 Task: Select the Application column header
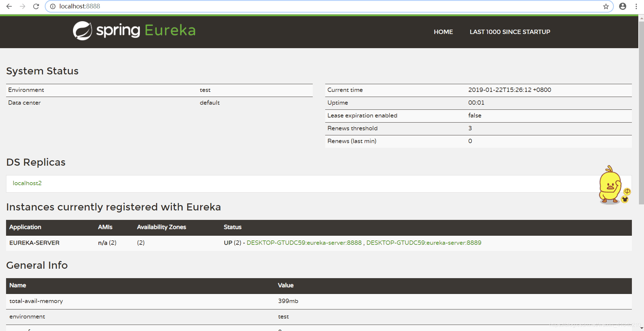click(25, 227)
